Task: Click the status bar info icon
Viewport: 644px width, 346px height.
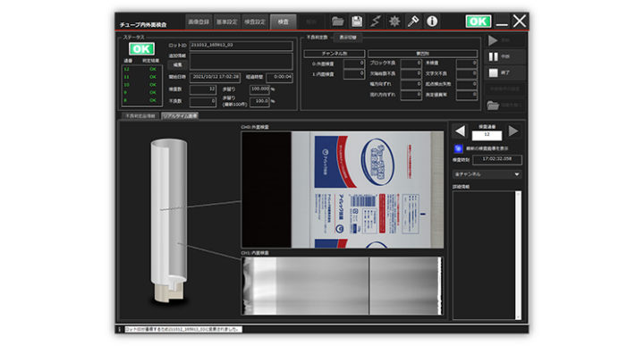Action: [120, 329]
